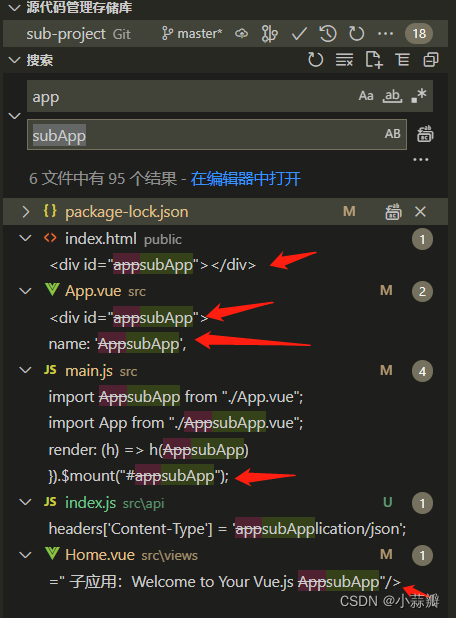This screenshot has width=456, height=618.
Task: Click Replace All next to subApp field
Action: (425, 134)
